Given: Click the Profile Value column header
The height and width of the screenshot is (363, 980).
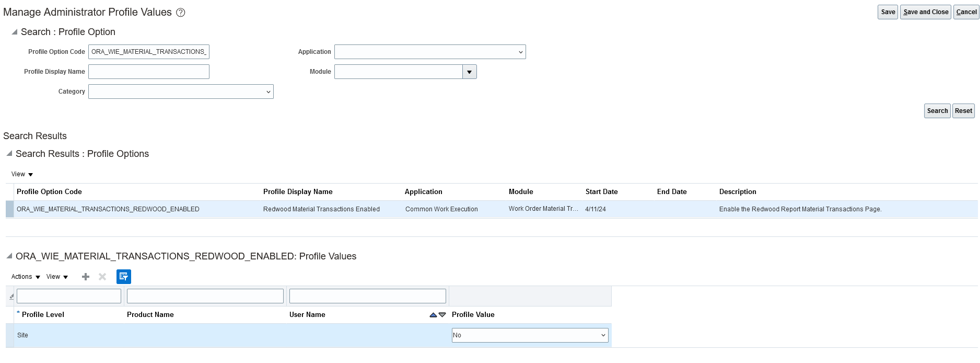Looking at the screenshot, I should [473, 315].
